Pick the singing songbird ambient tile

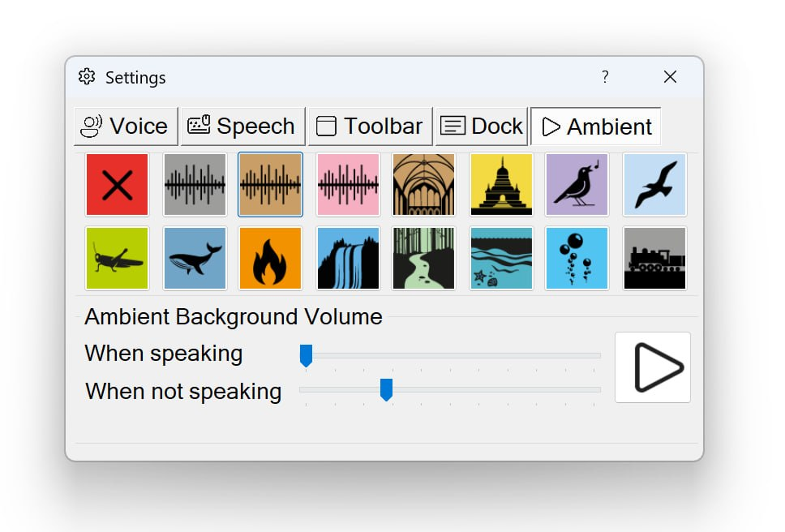pyautogui.click(x=577, y=185)
